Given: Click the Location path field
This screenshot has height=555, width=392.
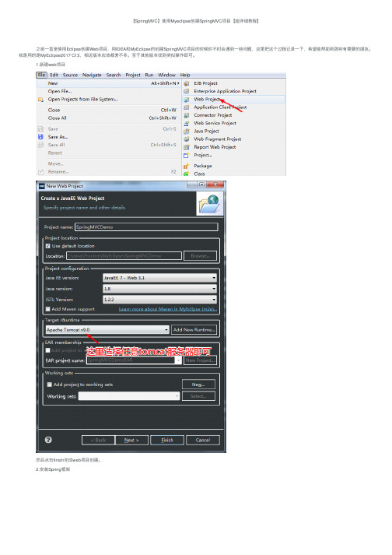Looking at the screenshot, I should [x=124, y=255].
